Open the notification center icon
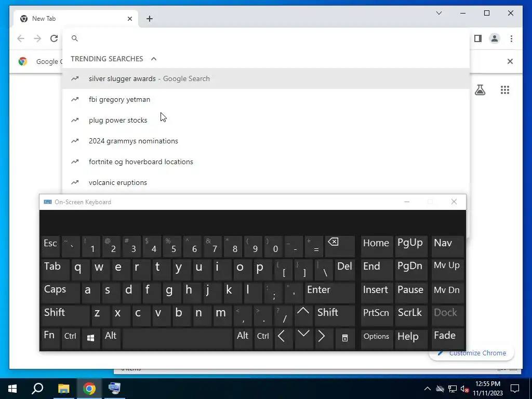The height and width of the screenshot is (399, 532). 515,389
